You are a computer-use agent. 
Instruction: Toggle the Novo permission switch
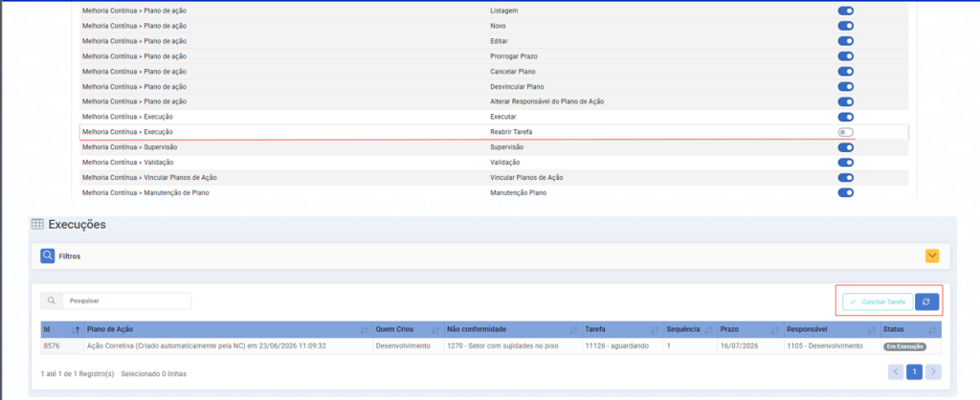pos(846,26)
